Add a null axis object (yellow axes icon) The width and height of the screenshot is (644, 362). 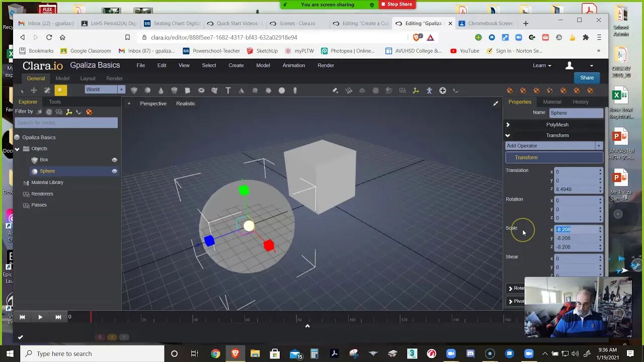click(x=416, y=90)
